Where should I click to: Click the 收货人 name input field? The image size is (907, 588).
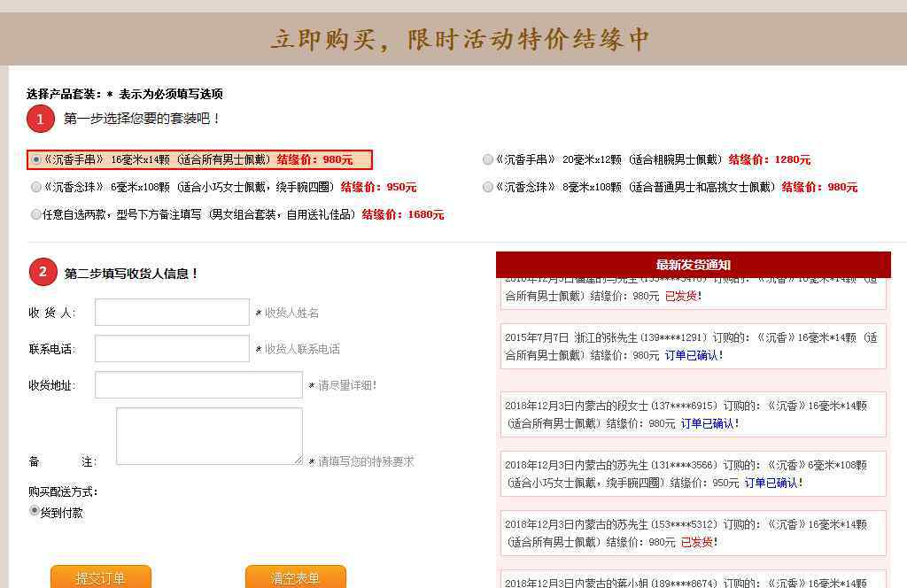172,313
